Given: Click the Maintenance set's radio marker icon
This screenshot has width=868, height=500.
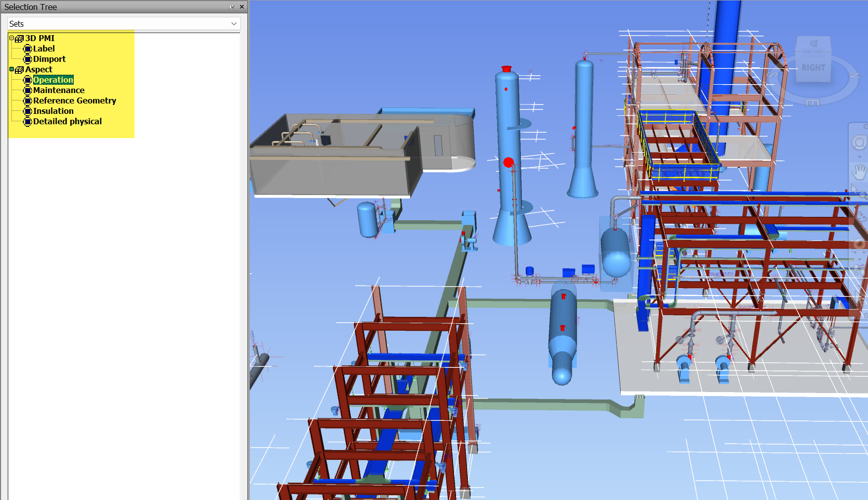Looking at the screenshot, I should point(28,90).
